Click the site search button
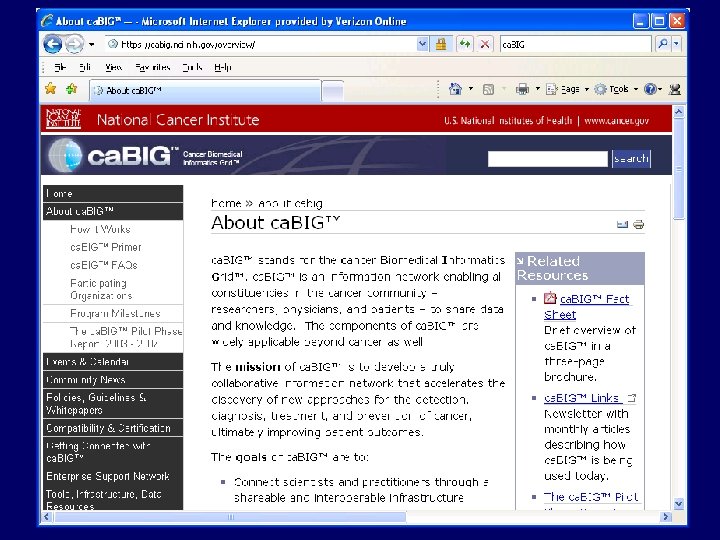 [x=631, y=159]
